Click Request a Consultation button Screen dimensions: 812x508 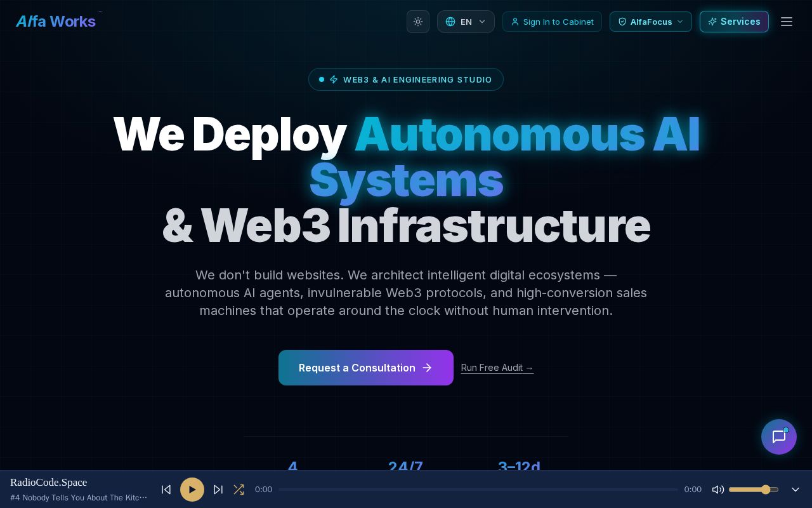point(366,368)
